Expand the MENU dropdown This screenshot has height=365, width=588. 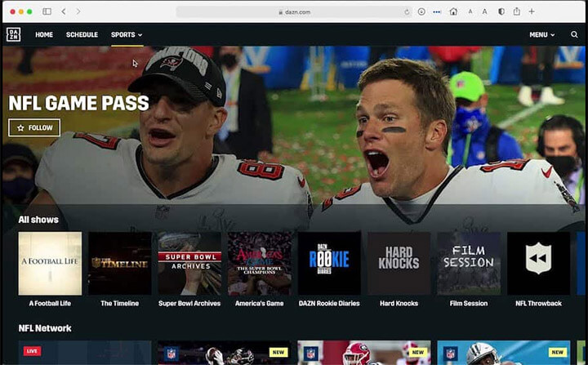pyautogui.click(x=542, y=34)
